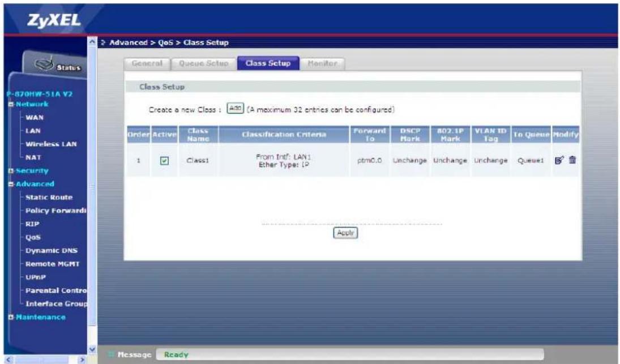Viewport: 620px width, 364px height.
Task: Click the Class1 name cell
Action: (197, 160)
